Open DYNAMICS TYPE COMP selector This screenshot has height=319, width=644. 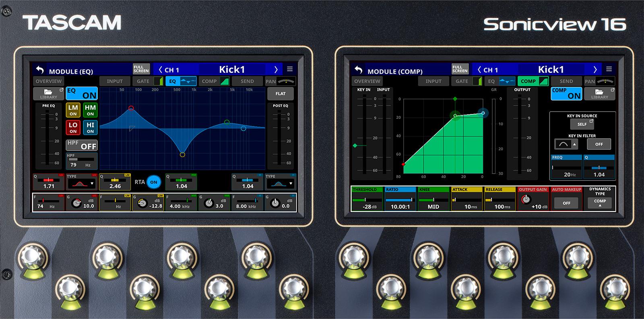coord(600,203)
